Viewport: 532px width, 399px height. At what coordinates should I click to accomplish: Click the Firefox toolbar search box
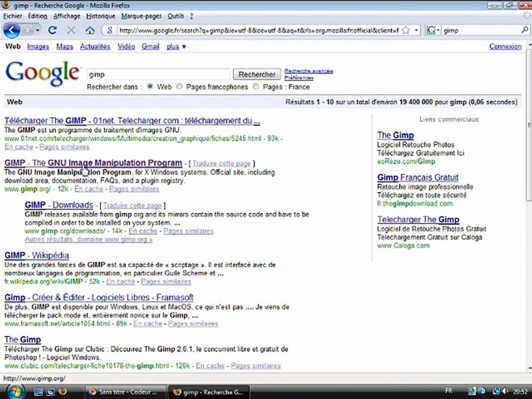480,30
